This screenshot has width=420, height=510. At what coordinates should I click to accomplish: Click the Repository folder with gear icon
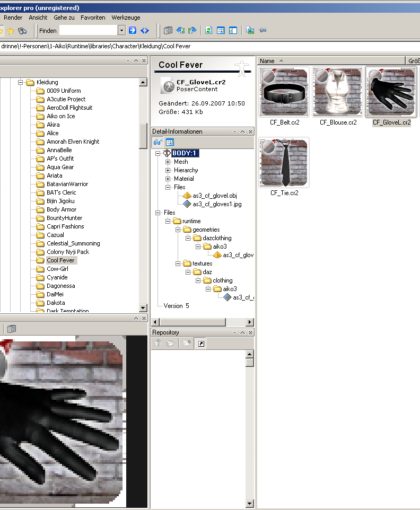pyautogui.click(x=187, y=344)
